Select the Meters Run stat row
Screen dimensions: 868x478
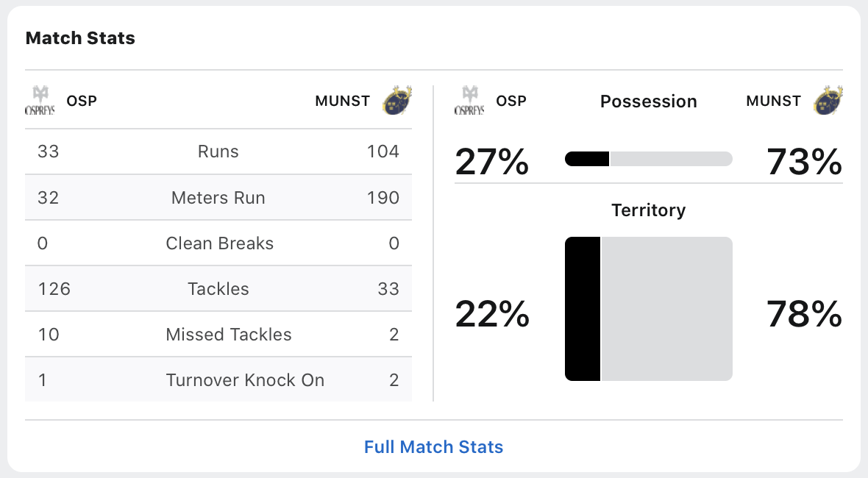[218, 198]
